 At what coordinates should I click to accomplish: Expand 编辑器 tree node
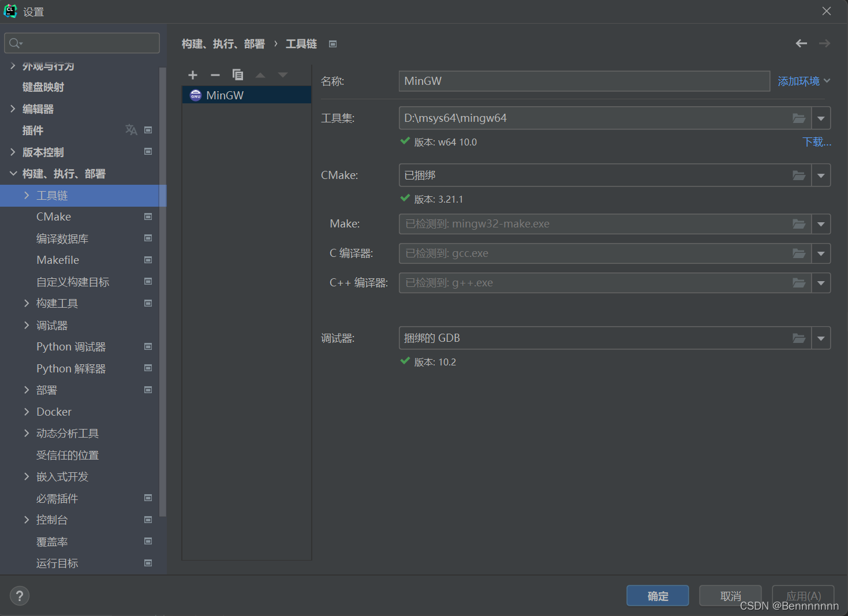(13, 109)
